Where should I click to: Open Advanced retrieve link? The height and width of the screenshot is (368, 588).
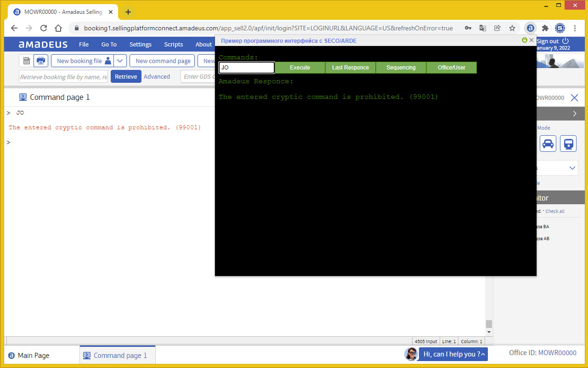tap(157, 76)
